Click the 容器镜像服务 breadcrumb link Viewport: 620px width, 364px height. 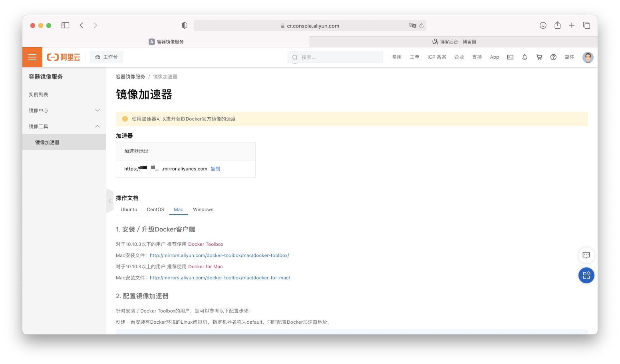click(131, 77)
